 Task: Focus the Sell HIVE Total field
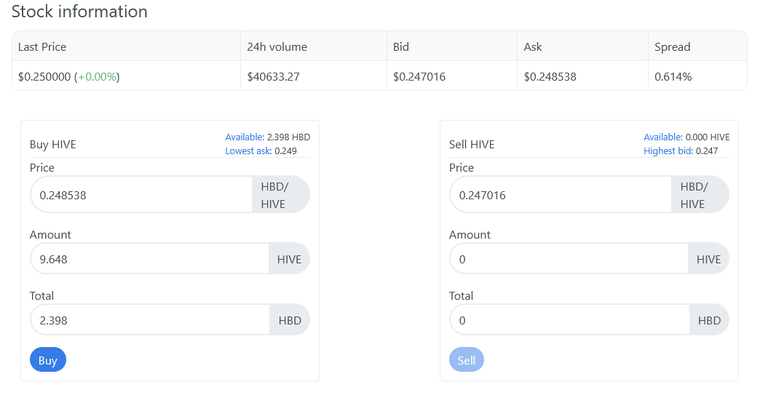point(569,320)
